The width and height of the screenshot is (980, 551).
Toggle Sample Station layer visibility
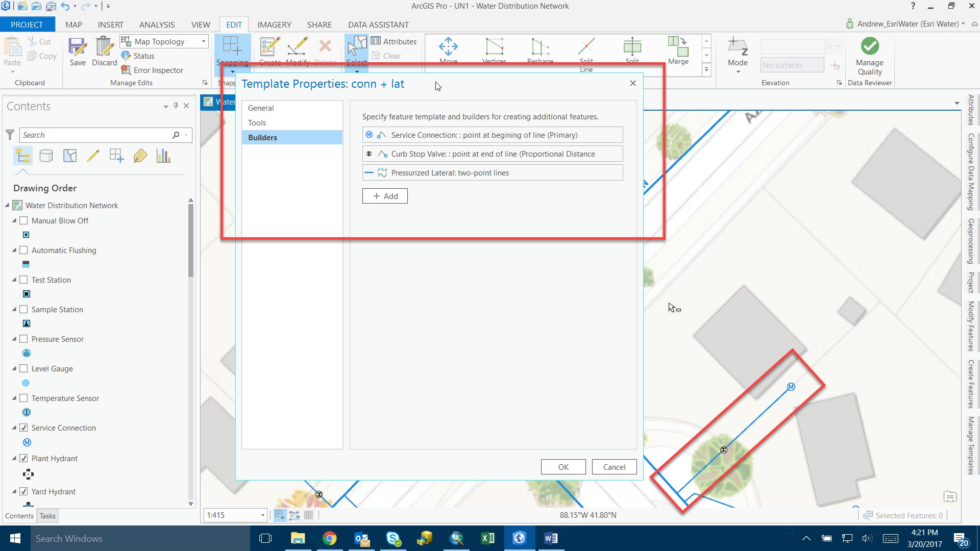[23, 310]
